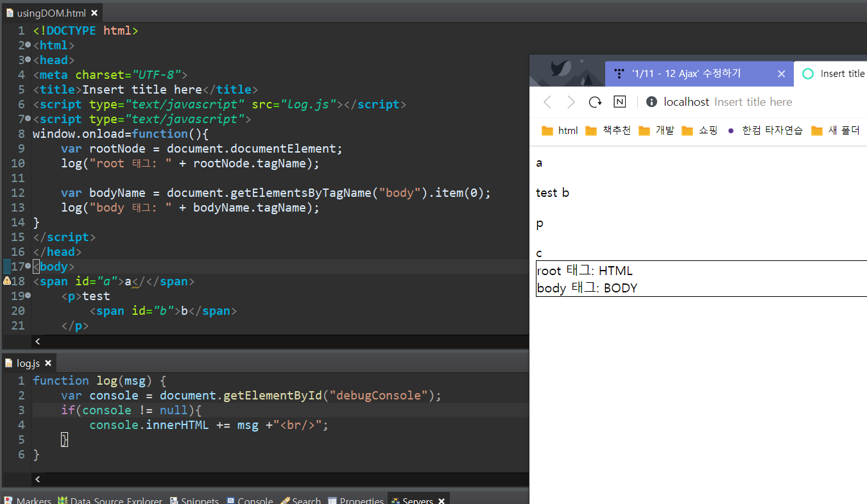Close the '1/11 - 12 Ajax' browser tab
This screenshot has height=504, width=867.
pyautogui.click(x=781, y=74)
